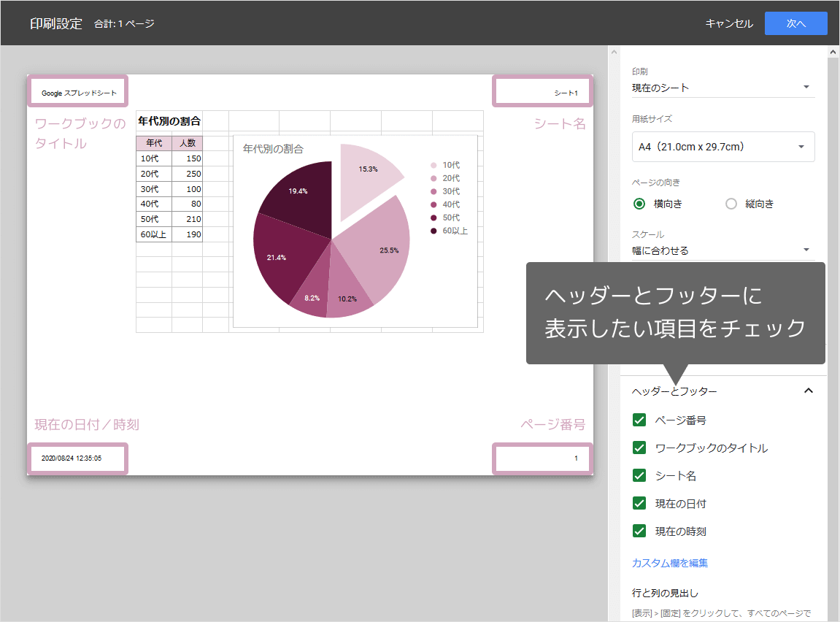Click the date and time footer box
Viewport: 840px width, 622px height.
tap(77, 458)
